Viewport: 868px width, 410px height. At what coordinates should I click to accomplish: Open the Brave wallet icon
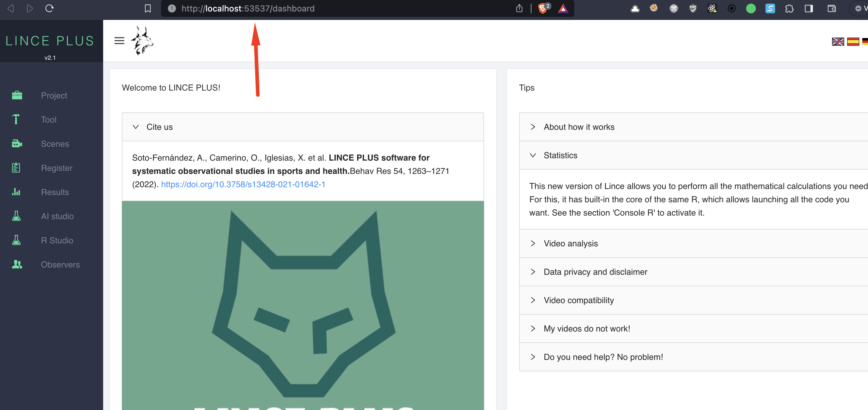pos(832,8)
